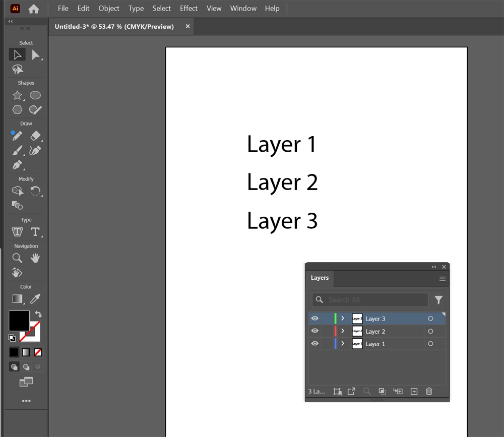Click the Search All layers field
Viewport: 504px width, 437px height.
(375, 300)
